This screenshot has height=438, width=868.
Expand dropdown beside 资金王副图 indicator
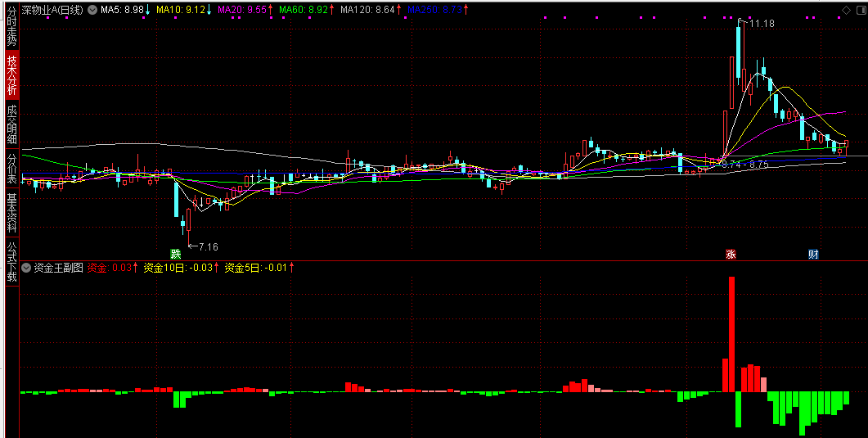tap(26, 268)
